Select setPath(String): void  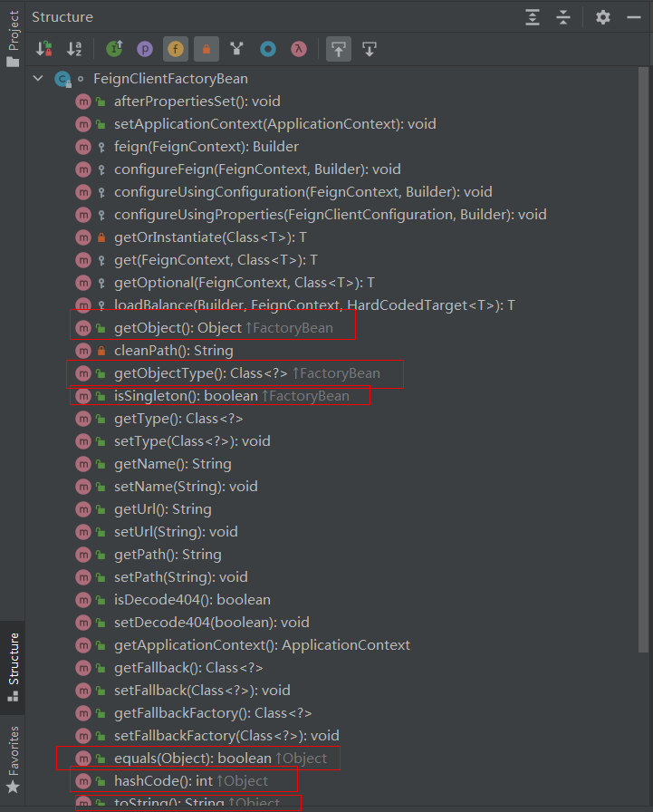(180, 577)
